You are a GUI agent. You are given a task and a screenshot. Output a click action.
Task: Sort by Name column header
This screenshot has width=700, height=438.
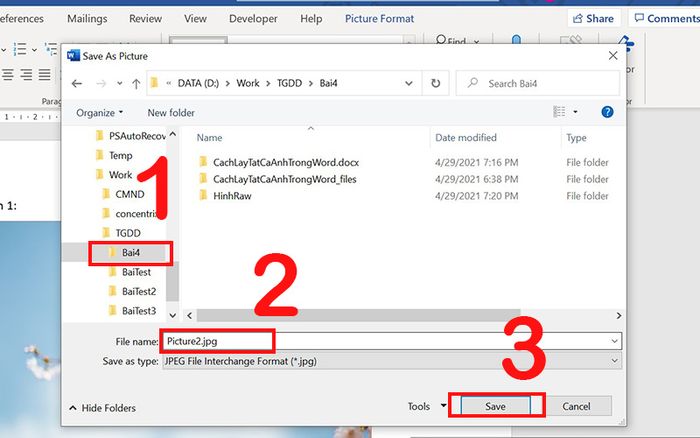(x=209, y=138)
